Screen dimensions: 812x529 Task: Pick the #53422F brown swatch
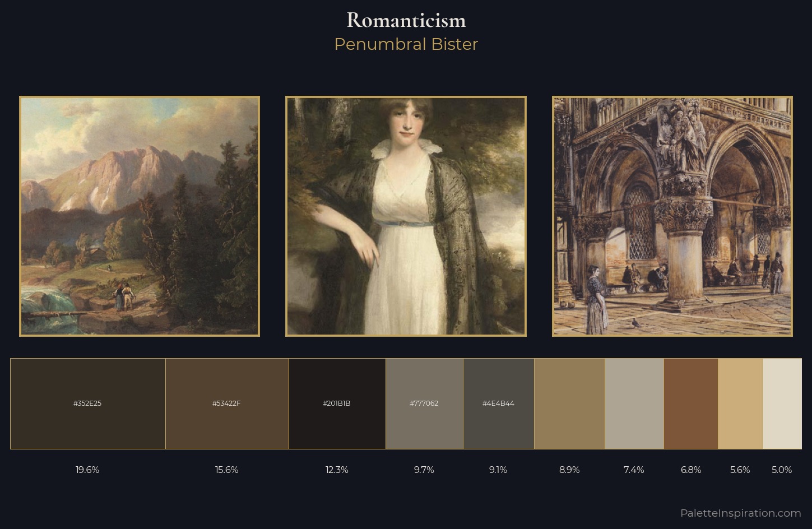[227, 403]
